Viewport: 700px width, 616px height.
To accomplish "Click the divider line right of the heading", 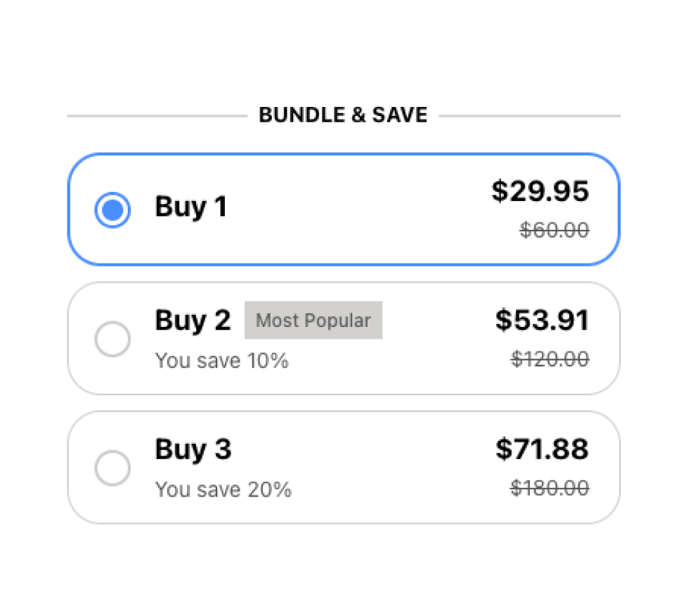I will (x=530, y=115).
